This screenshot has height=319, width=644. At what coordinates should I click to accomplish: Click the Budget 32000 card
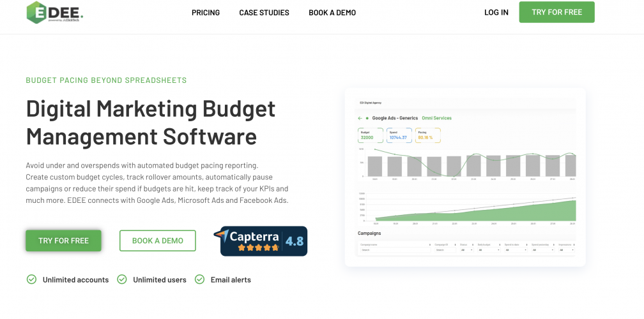(371, 135)
